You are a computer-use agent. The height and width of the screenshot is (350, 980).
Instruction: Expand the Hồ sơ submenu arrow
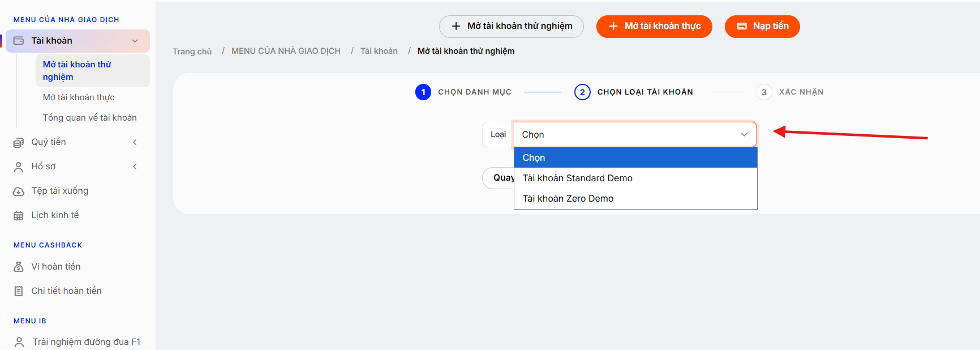coord(135,167)
